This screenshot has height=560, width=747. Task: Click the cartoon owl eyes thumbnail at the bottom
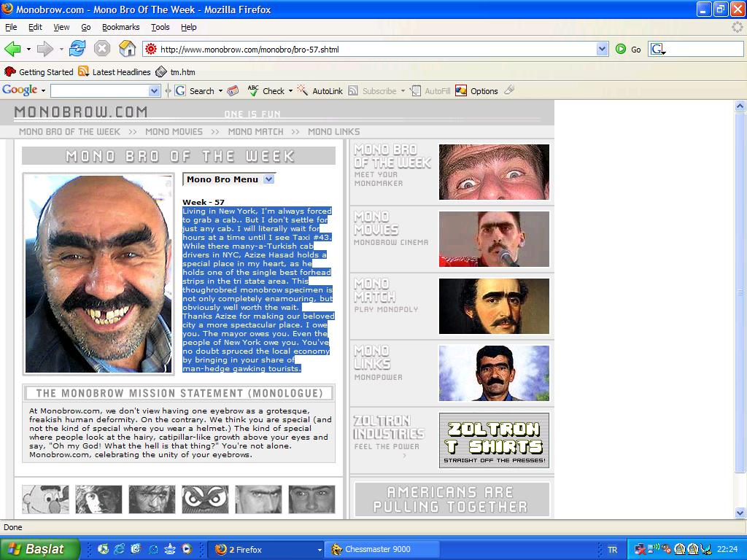205,499
